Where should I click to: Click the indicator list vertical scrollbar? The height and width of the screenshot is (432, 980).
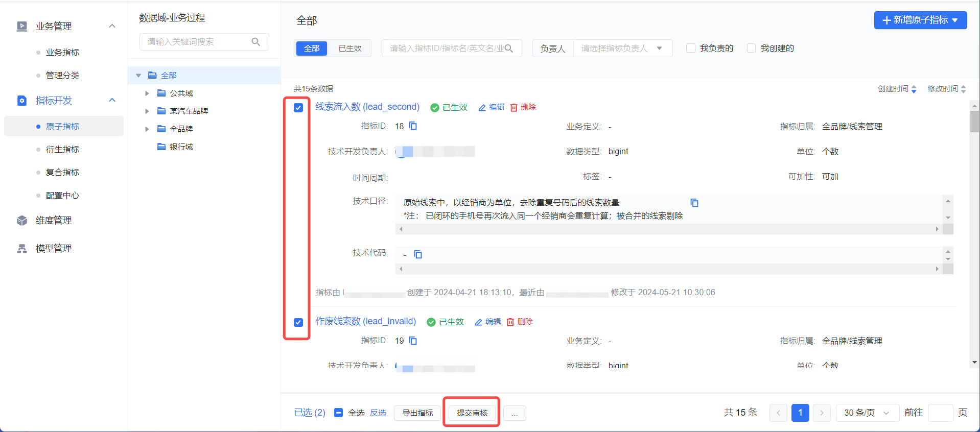tap(974, 122)
